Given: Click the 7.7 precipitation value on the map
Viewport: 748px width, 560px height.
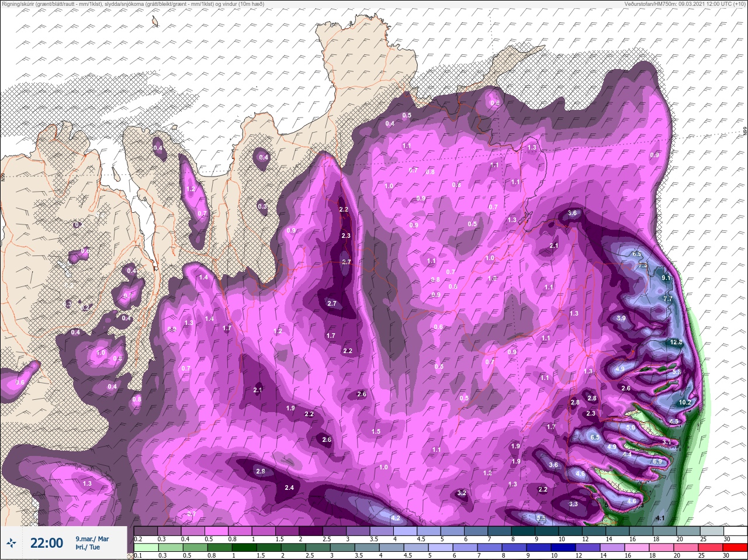Looking at the screenshot, I should click(x=668, y=299).
